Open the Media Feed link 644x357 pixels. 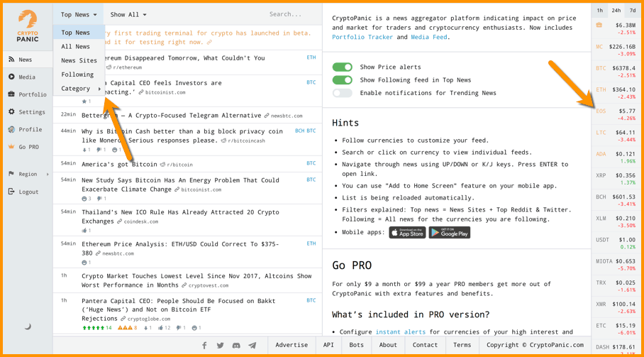pyautogui.click(x=429, y=37)
